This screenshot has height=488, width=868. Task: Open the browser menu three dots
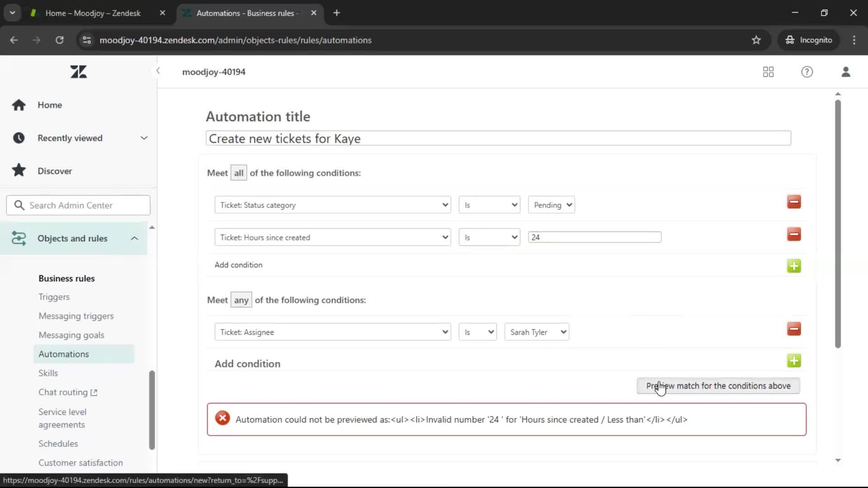[x=854, y=40]
